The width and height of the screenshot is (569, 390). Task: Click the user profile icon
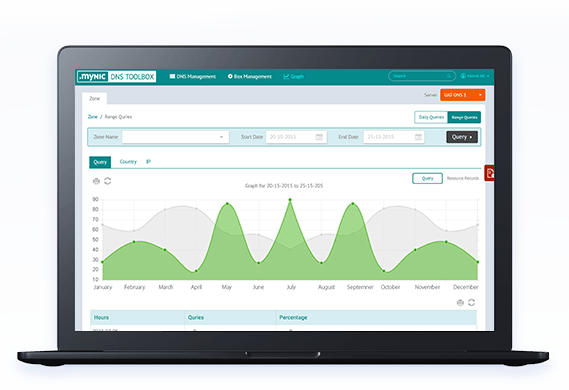coord(463,76)
